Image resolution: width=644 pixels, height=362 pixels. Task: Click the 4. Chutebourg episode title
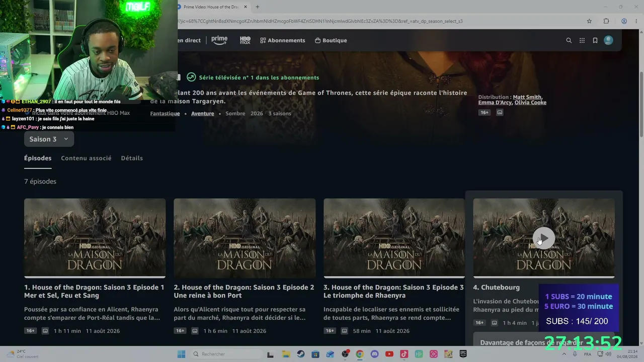click(x=497, y=288)
